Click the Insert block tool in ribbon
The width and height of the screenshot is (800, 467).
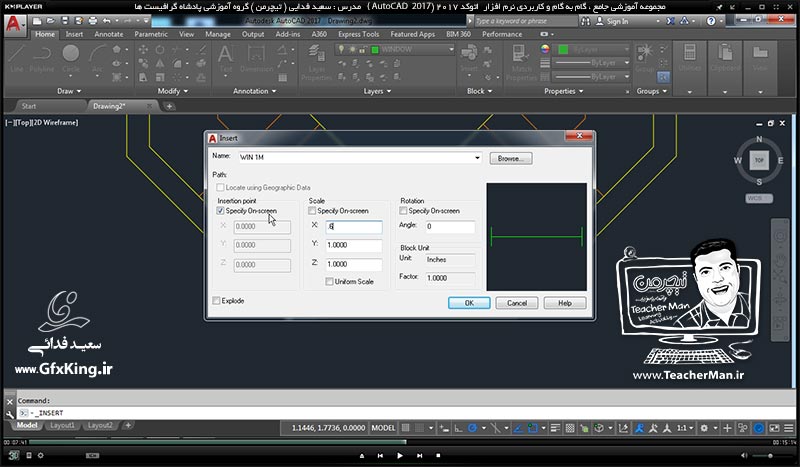[469, 58]
